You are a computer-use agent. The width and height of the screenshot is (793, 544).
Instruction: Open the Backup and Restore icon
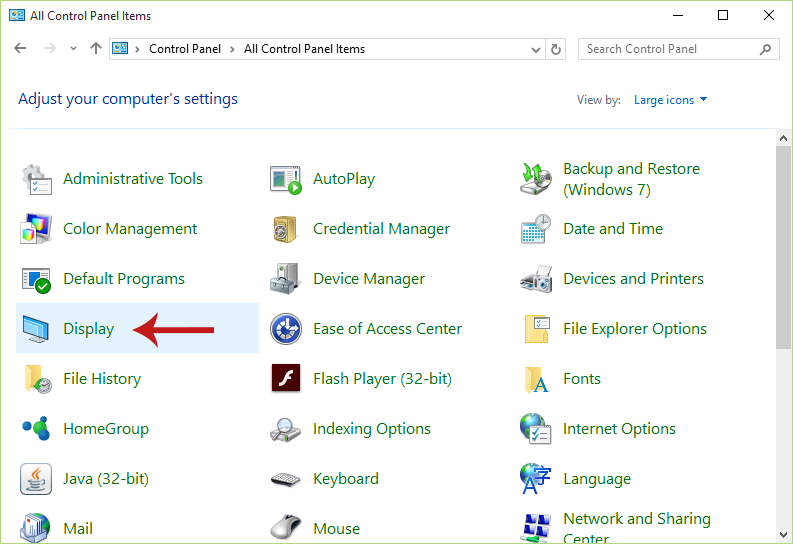[x=536, y=178]
